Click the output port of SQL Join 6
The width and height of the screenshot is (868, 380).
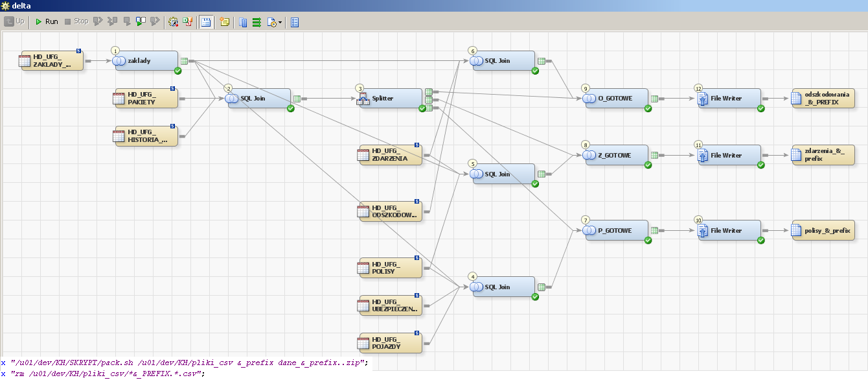[x=542, y=61]
